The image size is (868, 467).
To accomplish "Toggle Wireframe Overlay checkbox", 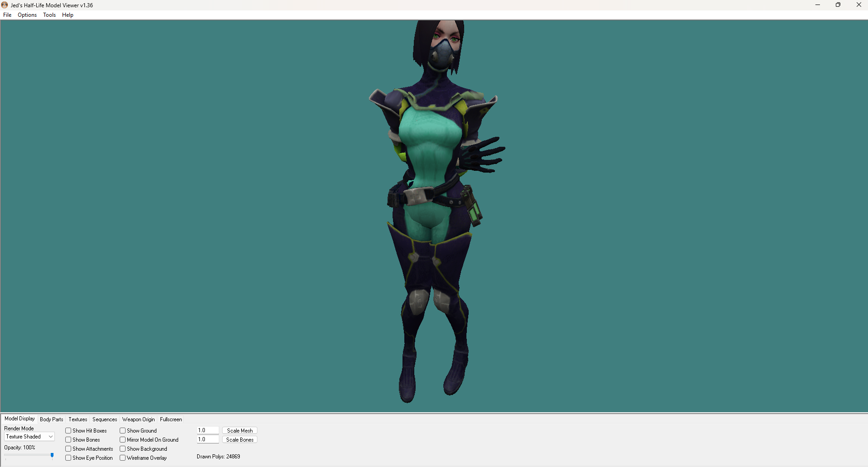I will coord(123,458).
